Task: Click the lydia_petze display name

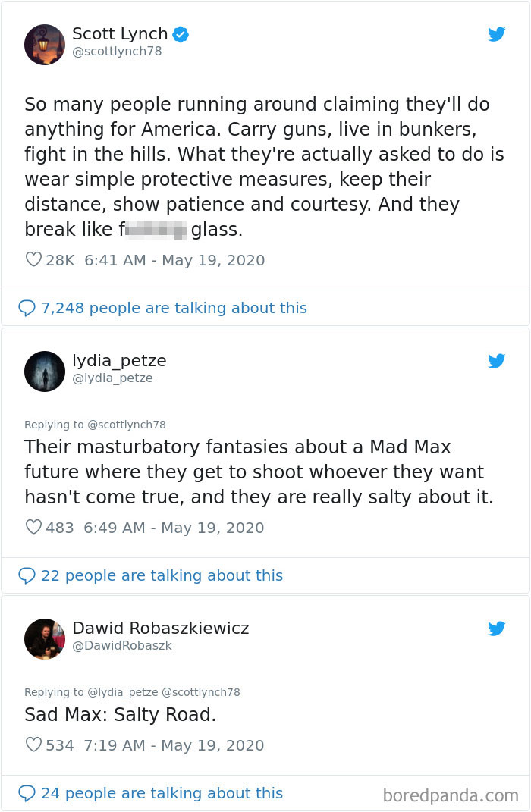Action: [x=119, y=360]
